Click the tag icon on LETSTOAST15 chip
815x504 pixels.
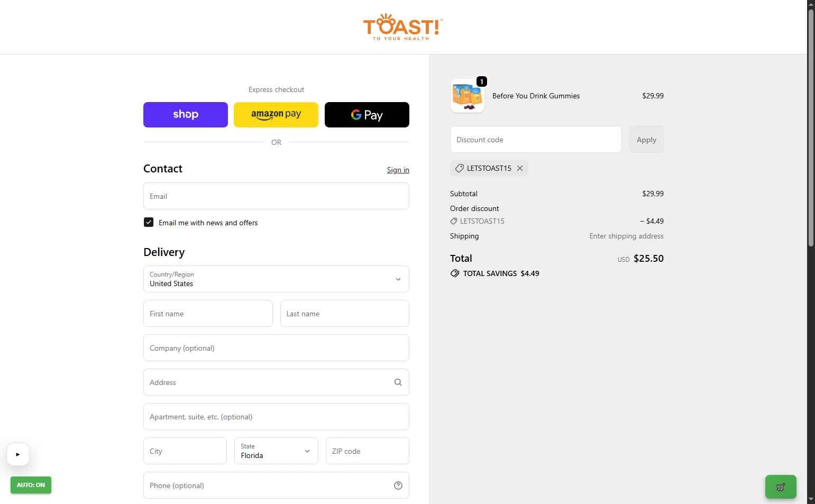[460, 168]
